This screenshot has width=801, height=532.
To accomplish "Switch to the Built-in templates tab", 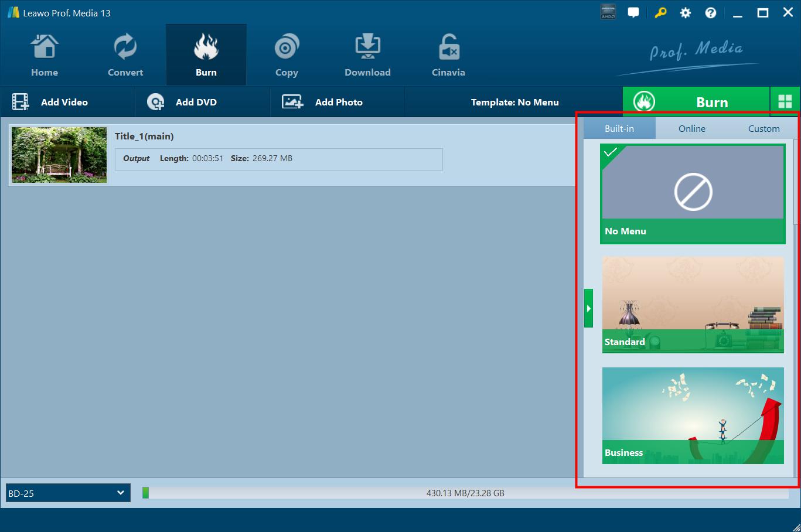I will [x=619, y=128].
